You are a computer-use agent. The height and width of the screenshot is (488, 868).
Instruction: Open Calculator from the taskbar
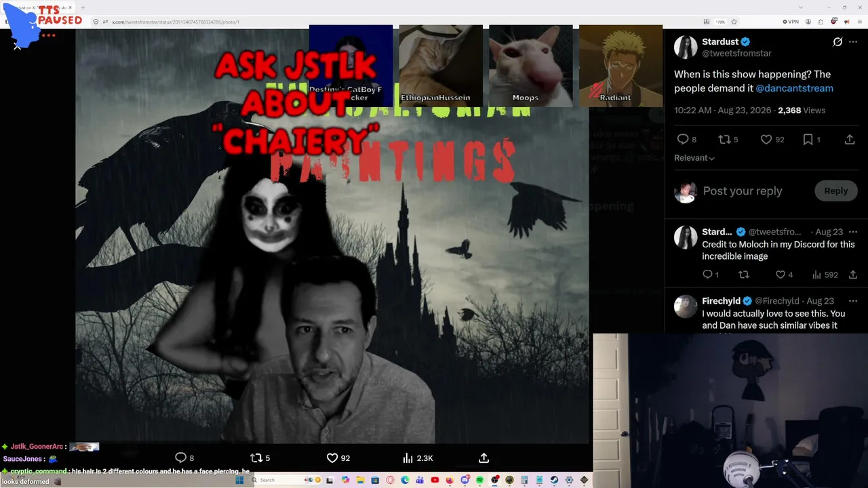coord(524,480)
